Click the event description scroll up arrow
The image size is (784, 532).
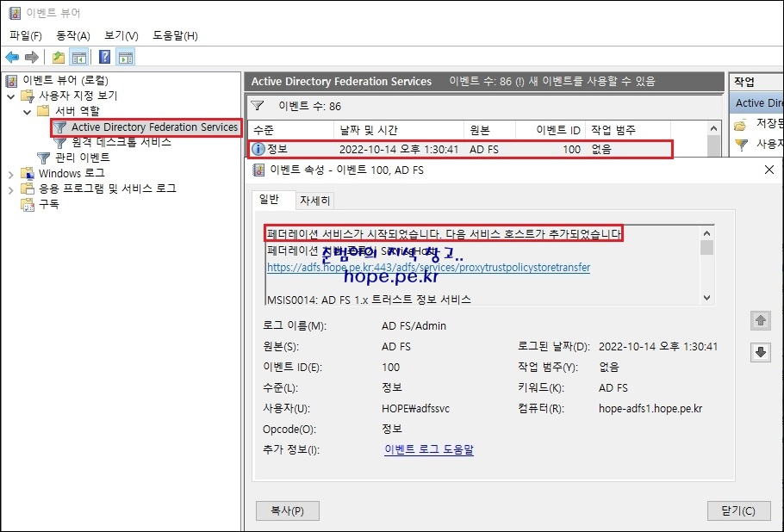pos(706,233)
